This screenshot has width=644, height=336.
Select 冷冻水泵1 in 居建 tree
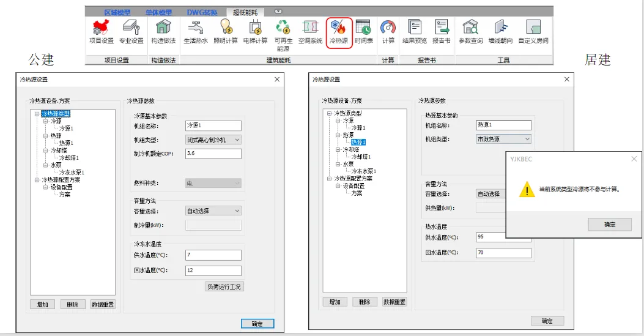point(363,171)
